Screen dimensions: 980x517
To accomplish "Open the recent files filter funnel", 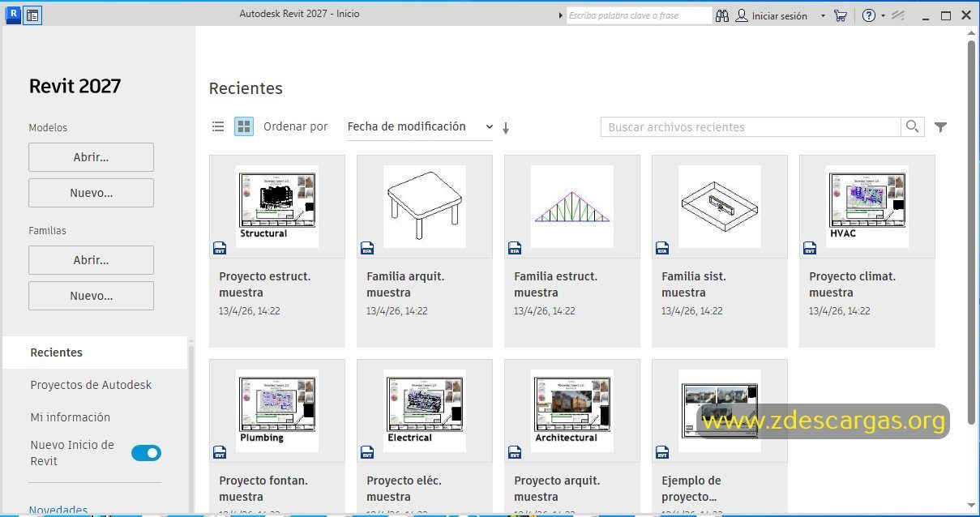I will (x=940, y=127).
